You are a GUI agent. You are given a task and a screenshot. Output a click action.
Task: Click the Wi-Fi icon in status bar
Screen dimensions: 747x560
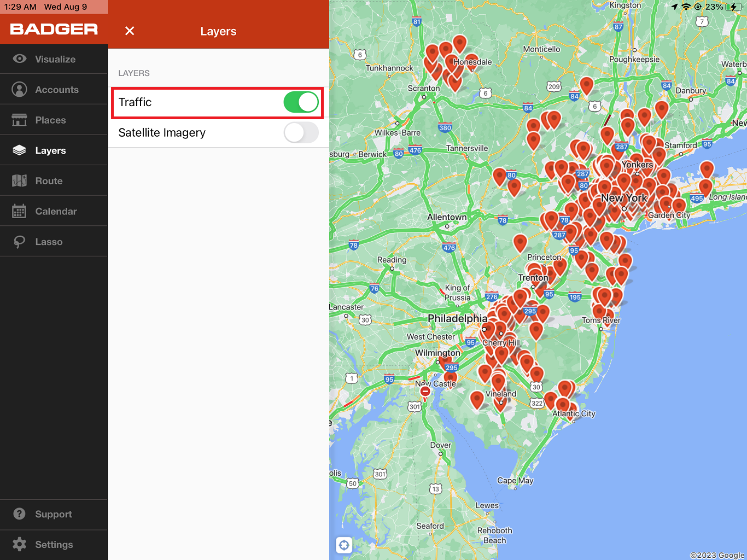[686, 7]
